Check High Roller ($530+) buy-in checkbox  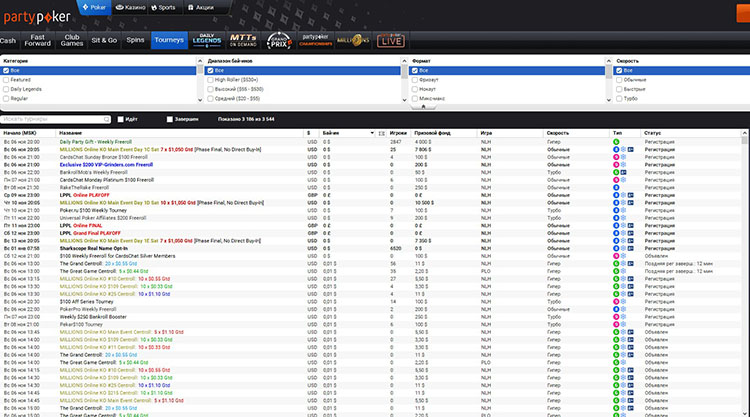pyautogui.click(x=210, y=80)
